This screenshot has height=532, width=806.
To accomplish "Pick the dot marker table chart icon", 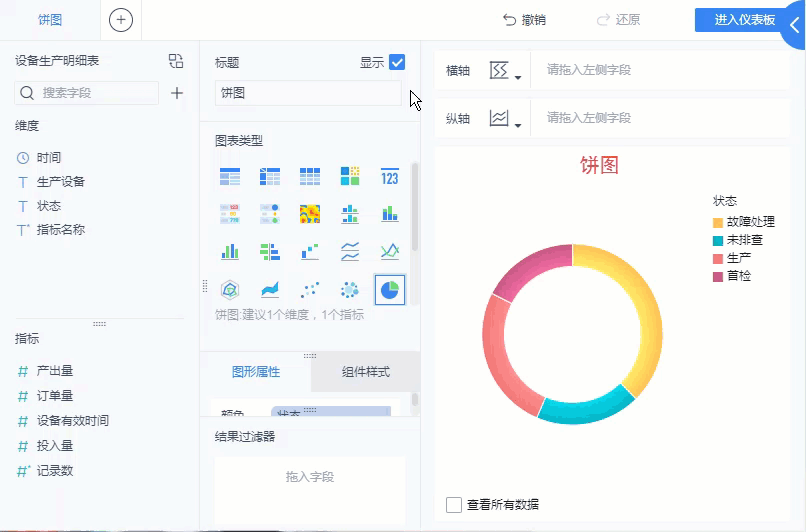I will coord(270,214).
